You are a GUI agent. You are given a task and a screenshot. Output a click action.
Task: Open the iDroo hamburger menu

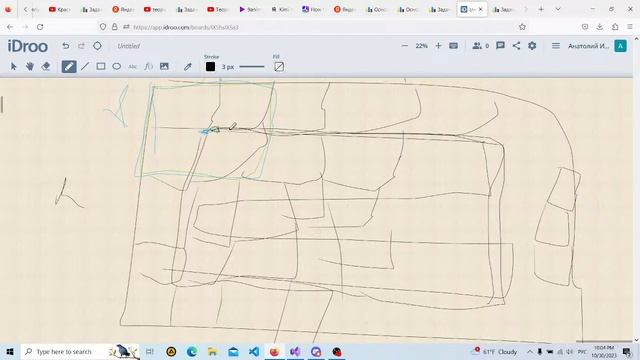[556, 46]
